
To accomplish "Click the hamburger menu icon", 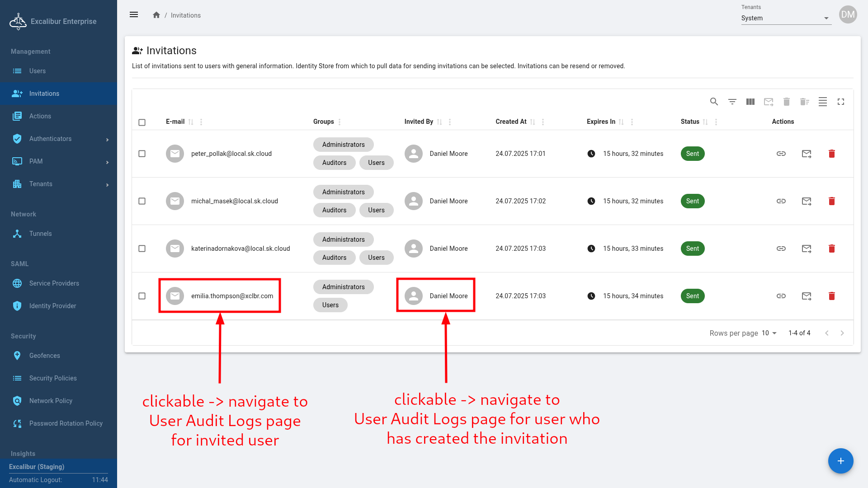I will [134, 15].
